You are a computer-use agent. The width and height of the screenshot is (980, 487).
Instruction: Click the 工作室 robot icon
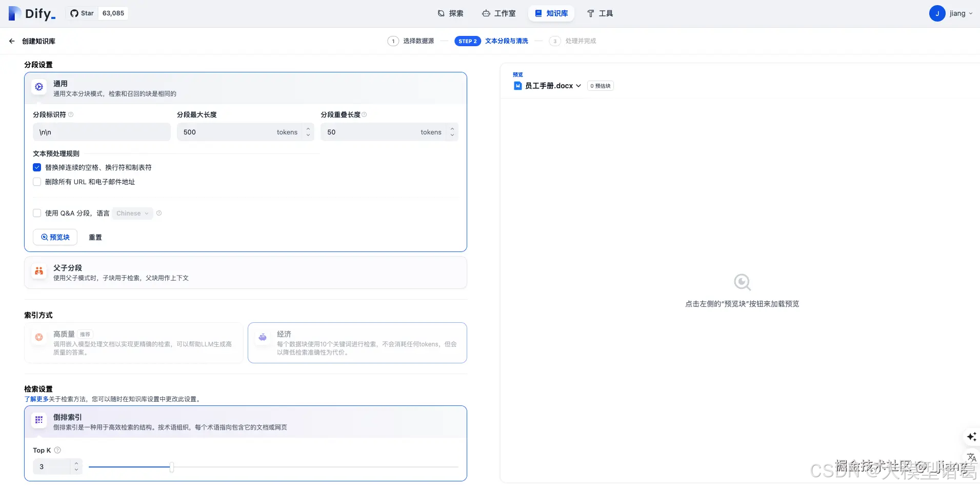point(485,13)
